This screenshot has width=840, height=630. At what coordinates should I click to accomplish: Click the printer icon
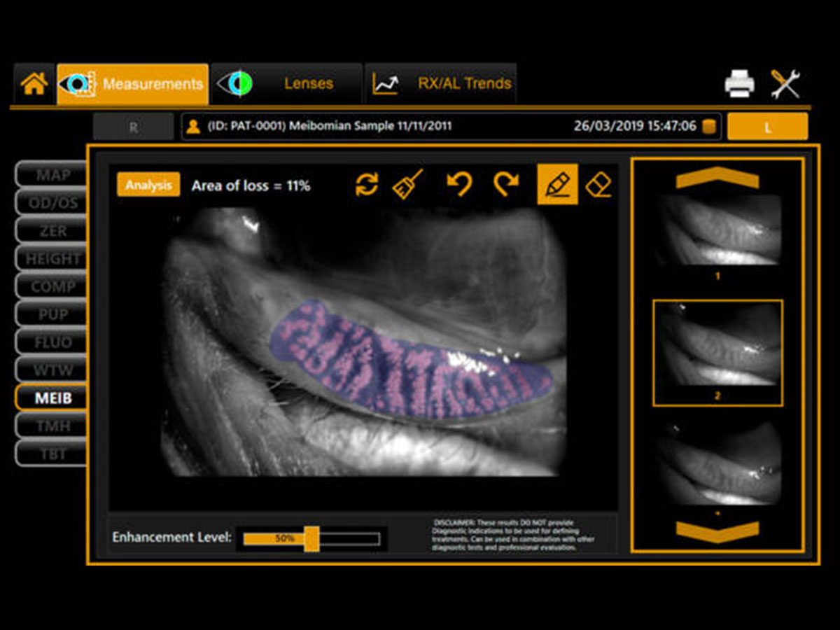(739, 84)
